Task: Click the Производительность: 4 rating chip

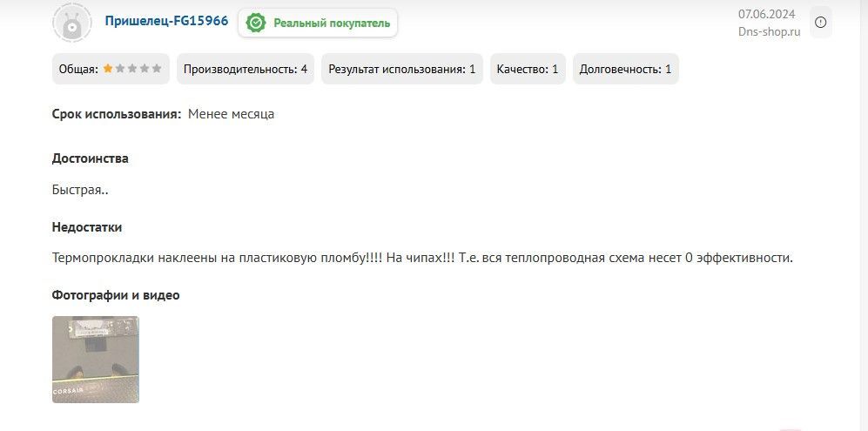Action: pos(246,70)
